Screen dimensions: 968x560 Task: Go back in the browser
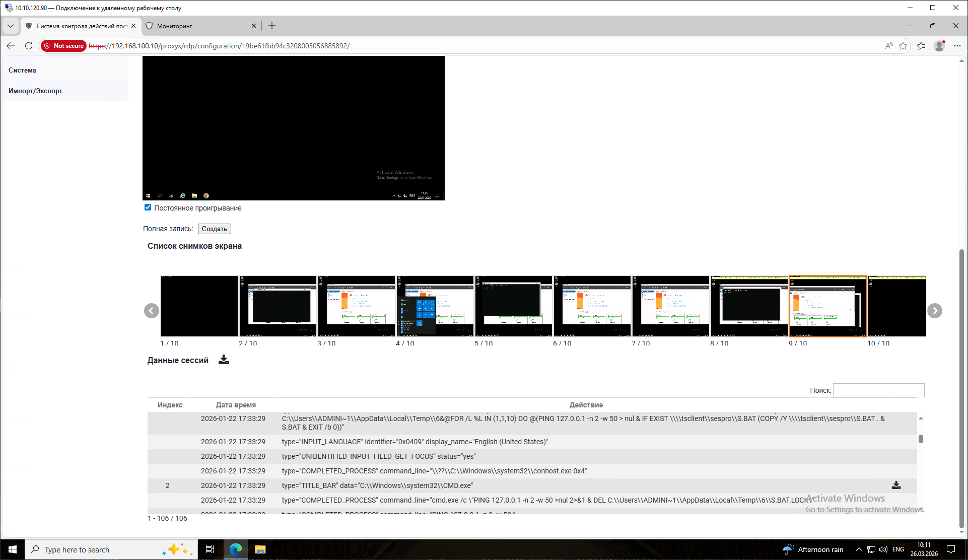point(11,46)
